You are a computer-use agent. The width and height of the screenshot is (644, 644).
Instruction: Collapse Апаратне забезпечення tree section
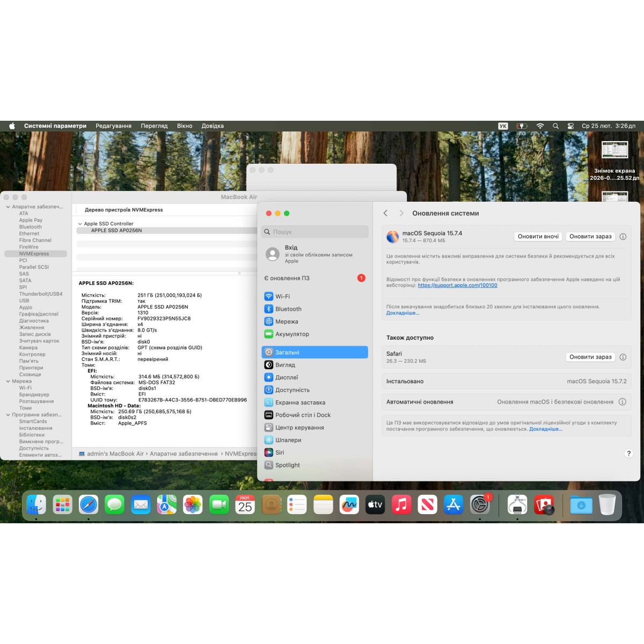pos(8,207)
